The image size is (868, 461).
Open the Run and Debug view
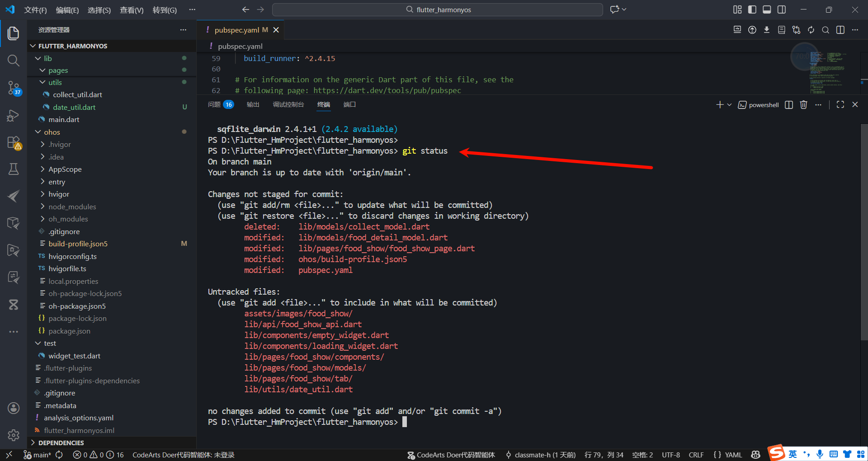[x=14, y=116]
